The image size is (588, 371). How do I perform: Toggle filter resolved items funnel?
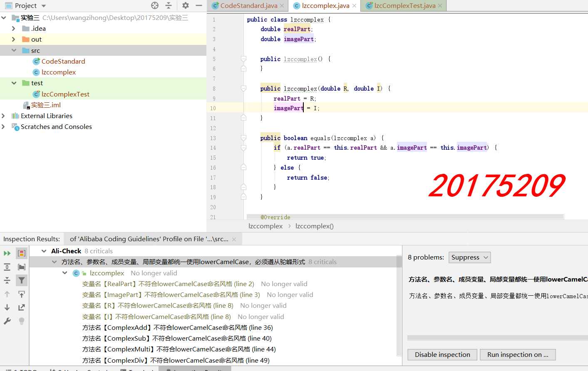pyautogui.click(x=22, y=281)
